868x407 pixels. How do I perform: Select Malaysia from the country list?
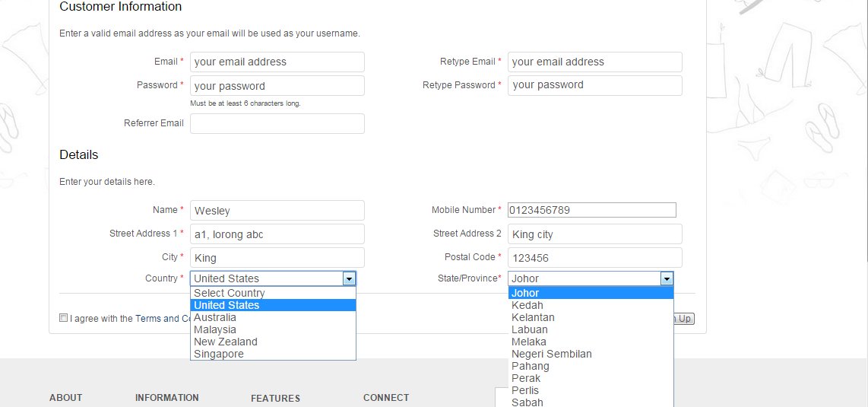tap(215, 329)
